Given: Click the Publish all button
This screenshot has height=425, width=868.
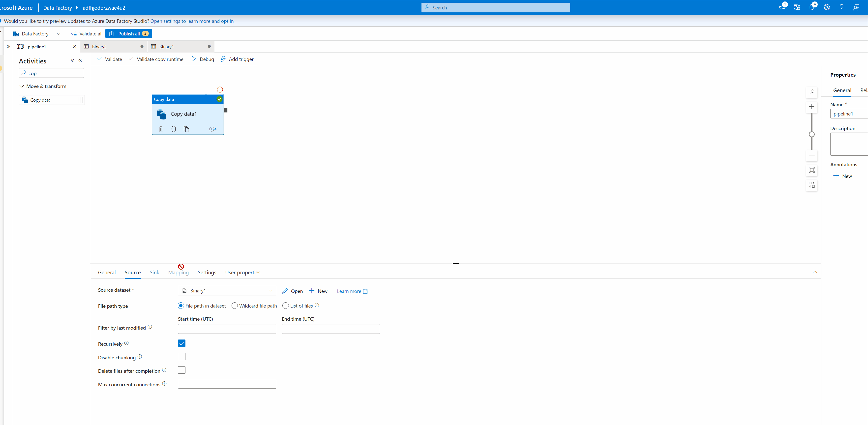Looking at the screenshot, I should point(129,34).
